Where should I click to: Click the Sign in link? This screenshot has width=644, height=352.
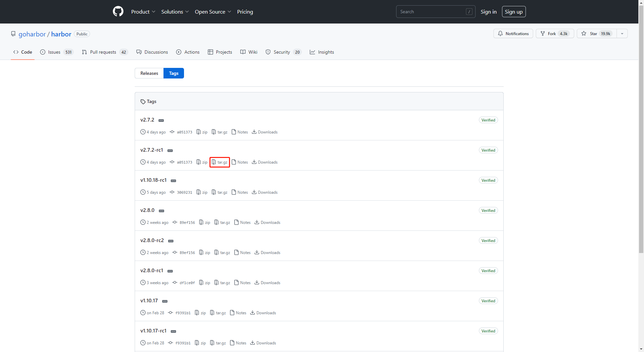point(488,12)
